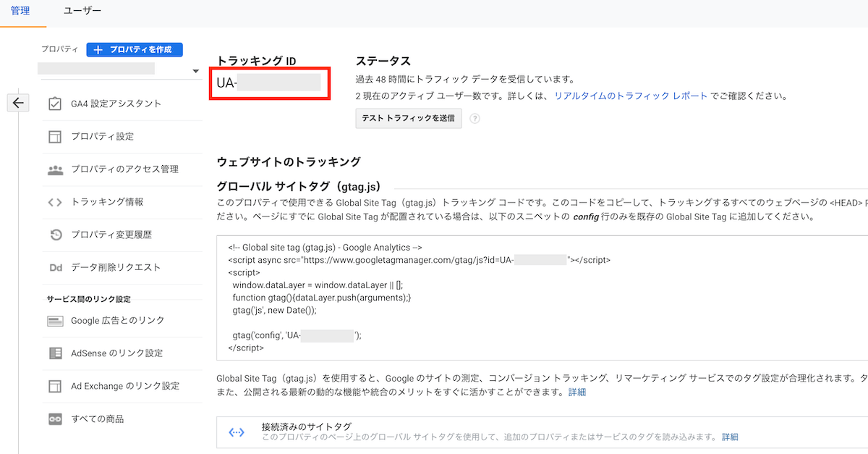Click the window.dataLayer code line
The height and width of the screenshot is (454, 868).
[x=318, y=285]
